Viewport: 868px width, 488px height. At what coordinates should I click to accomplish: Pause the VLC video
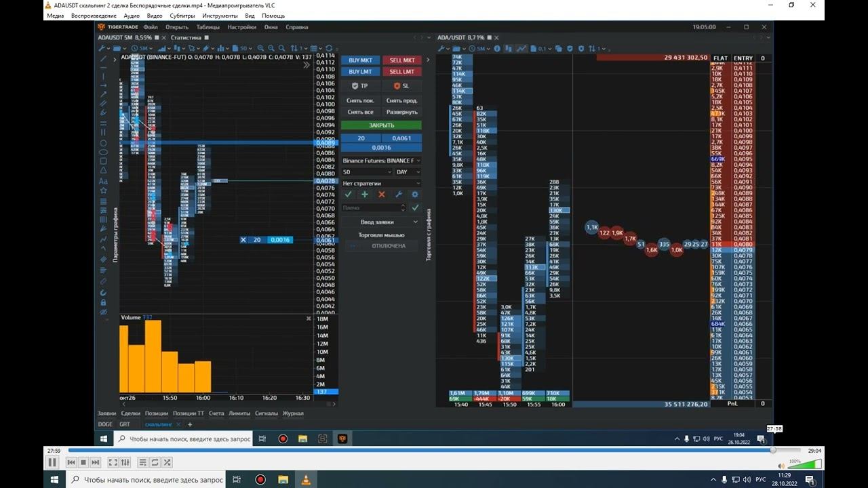coord(52,462)
